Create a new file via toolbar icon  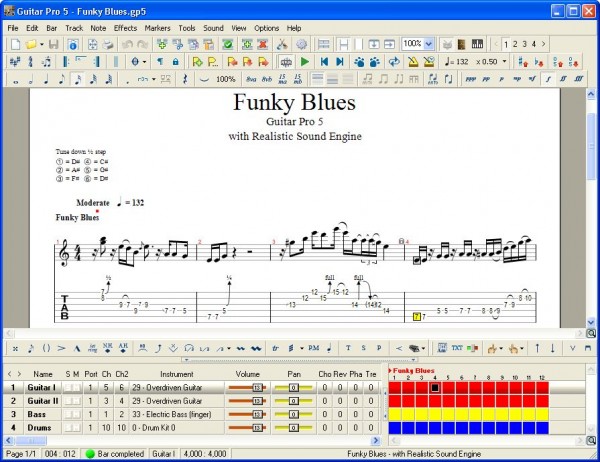point(14,45)
